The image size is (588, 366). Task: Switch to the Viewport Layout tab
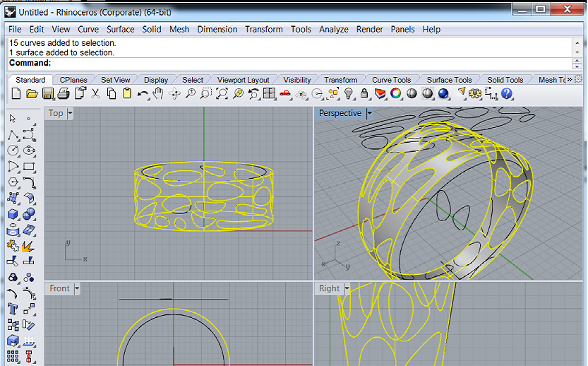(244, 80)
